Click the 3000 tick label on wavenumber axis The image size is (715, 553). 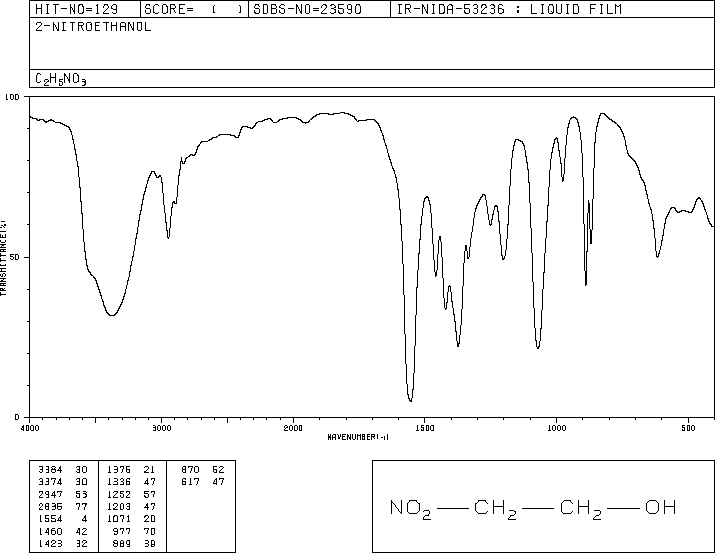pyautogui.click(x=162, y=428)
